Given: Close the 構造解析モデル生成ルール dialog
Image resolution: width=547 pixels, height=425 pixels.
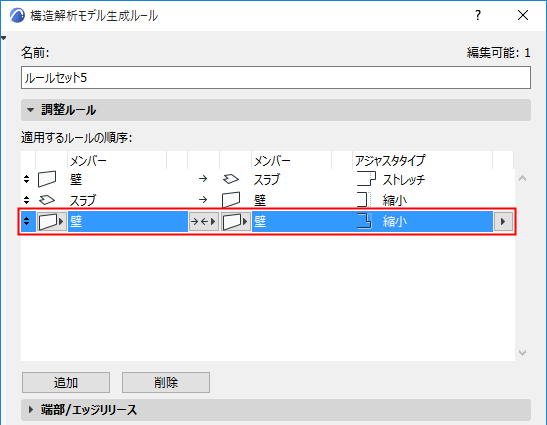Looking at the screenshot, I should click(523, 15).
